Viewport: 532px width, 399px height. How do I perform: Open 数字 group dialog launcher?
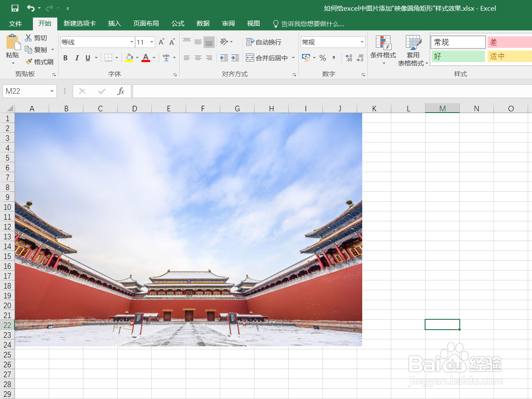363,74
